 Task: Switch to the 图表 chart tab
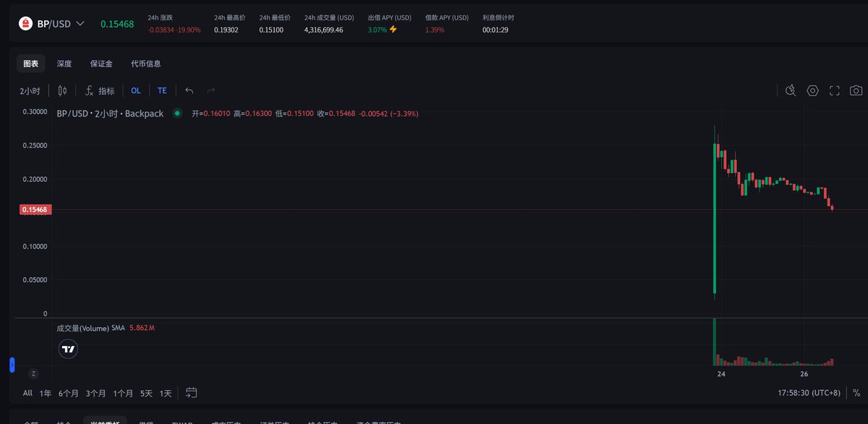31,64
